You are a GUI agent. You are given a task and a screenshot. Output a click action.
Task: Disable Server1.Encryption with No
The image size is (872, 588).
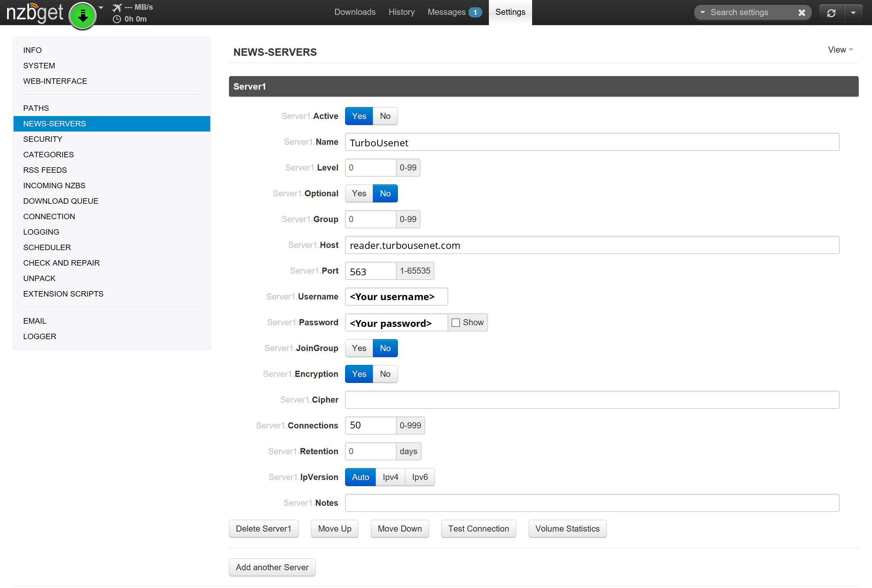click(385, 374)
